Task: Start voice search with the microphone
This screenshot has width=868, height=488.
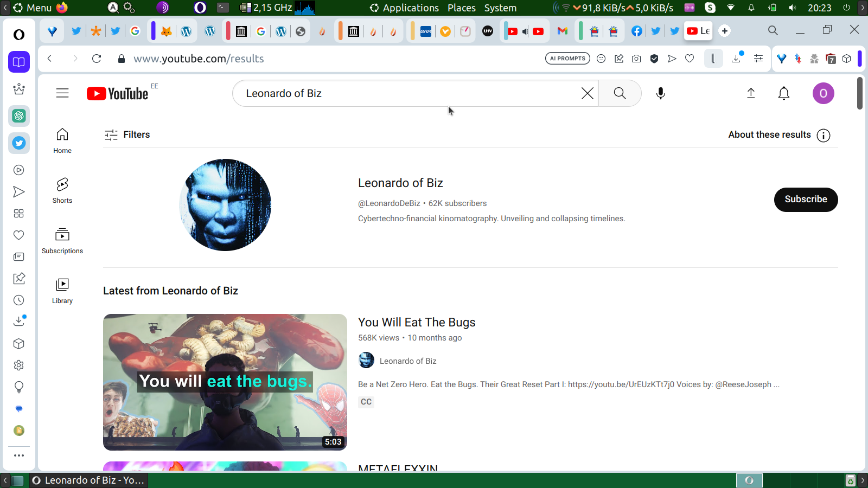Action: (660, 93)
